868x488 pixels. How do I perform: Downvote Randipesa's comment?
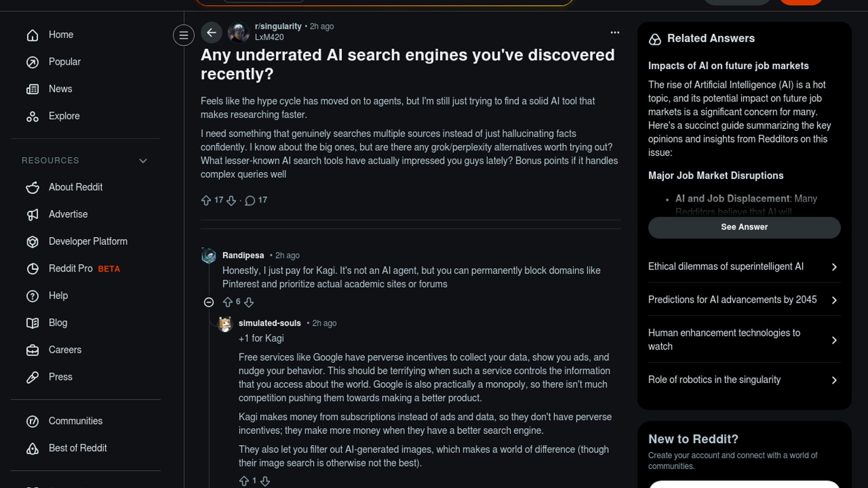click(x=249, y=302)
